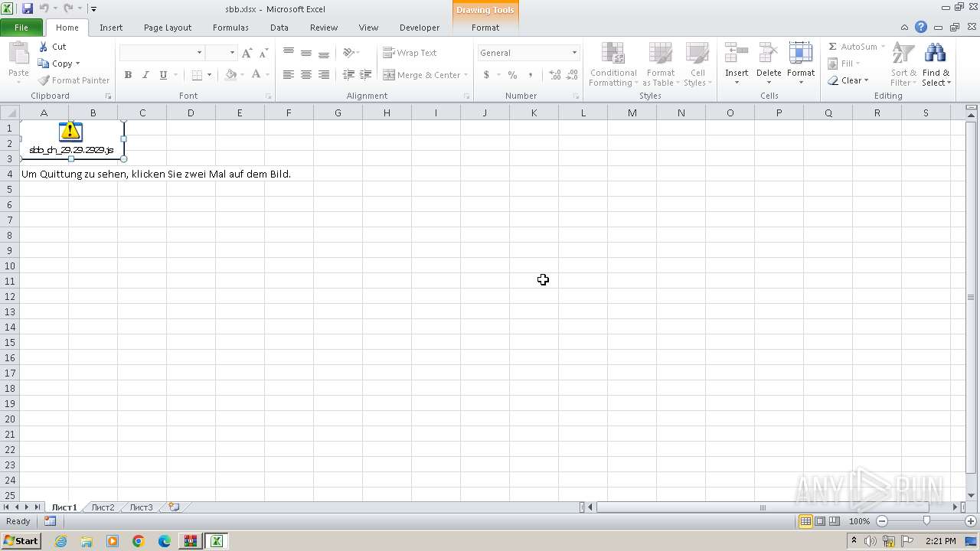Increase indent

click(x=366, y=75)
